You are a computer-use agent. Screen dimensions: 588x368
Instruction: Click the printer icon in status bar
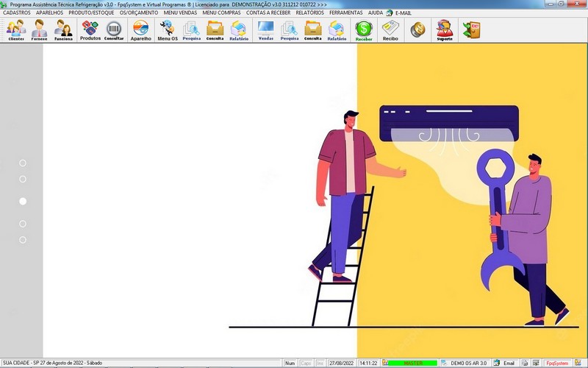pyautogui.click(x=525, y=363)
